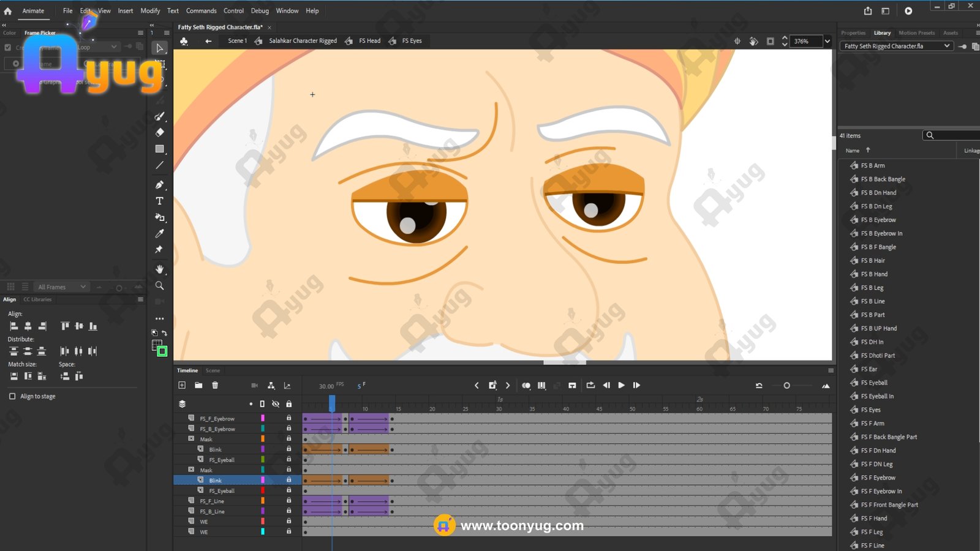Select the Rectangle tool

[160, 149]
